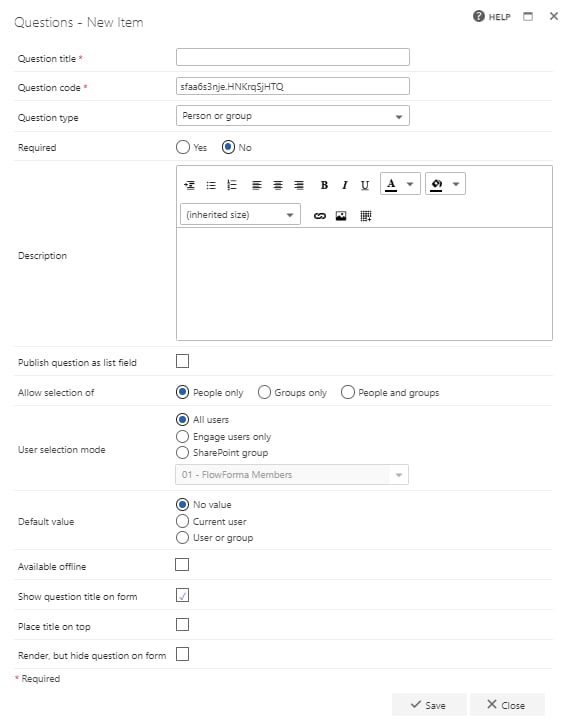Uncheck Show question title on form
569x722 pixels.
(182, 595)
